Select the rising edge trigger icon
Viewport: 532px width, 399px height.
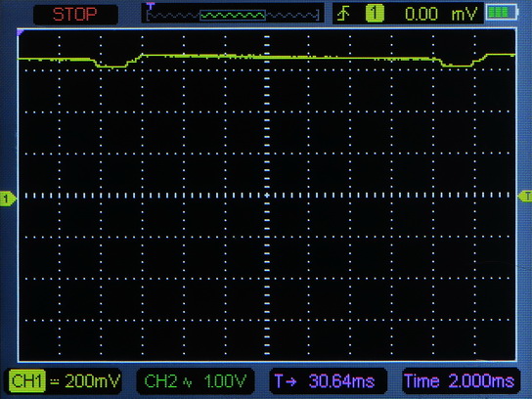point(344,14)
